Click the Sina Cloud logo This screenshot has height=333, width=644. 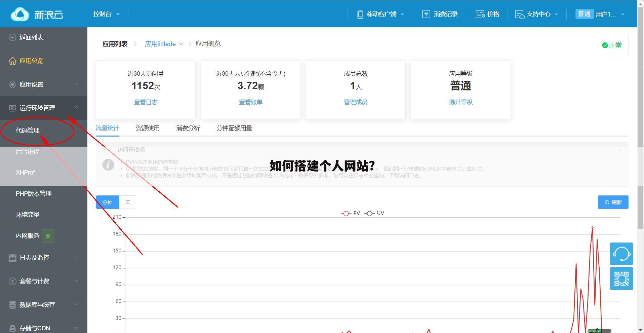37,14
